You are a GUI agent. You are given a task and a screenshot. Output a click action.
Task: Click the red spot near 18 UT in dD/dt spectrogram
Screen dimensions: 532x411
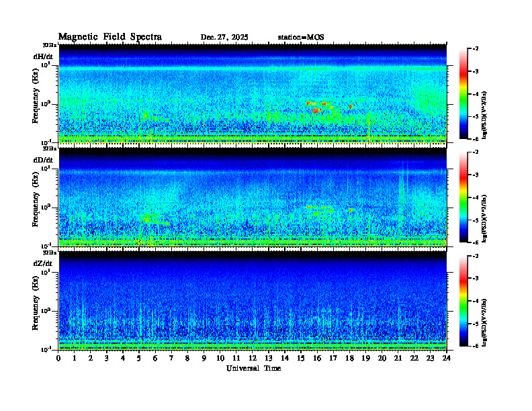pos(351,210)
